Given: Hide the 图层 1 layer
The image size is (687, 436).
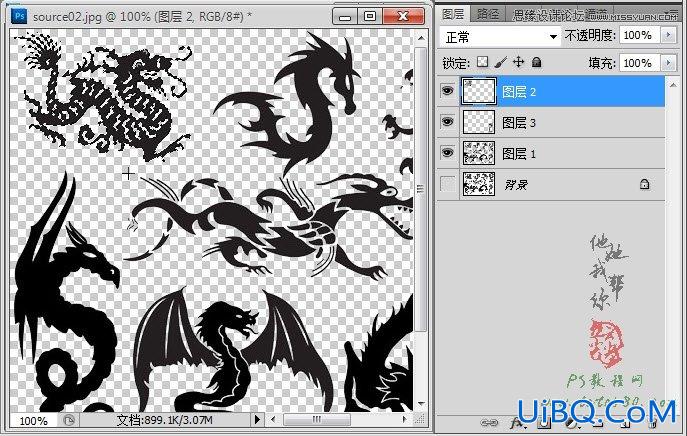Looking at the screenshot, I should pos(447,152).
